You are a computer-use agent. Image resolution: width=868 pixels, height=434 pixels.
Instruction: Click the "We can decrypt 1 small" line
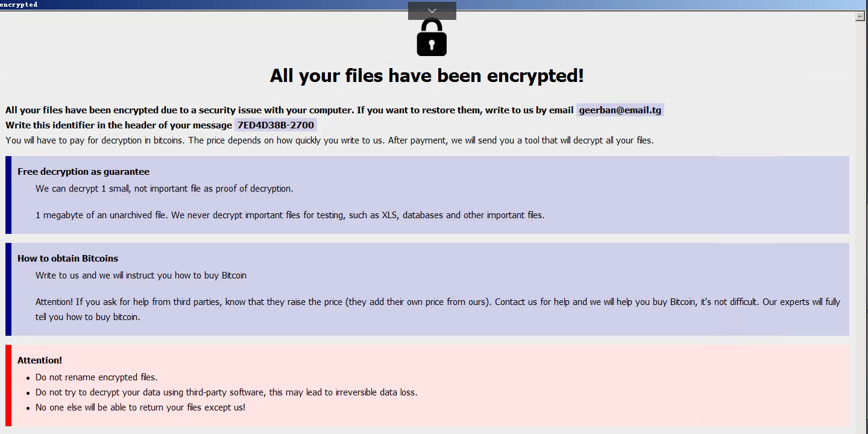pyautogui.click(x=164, y=189)
